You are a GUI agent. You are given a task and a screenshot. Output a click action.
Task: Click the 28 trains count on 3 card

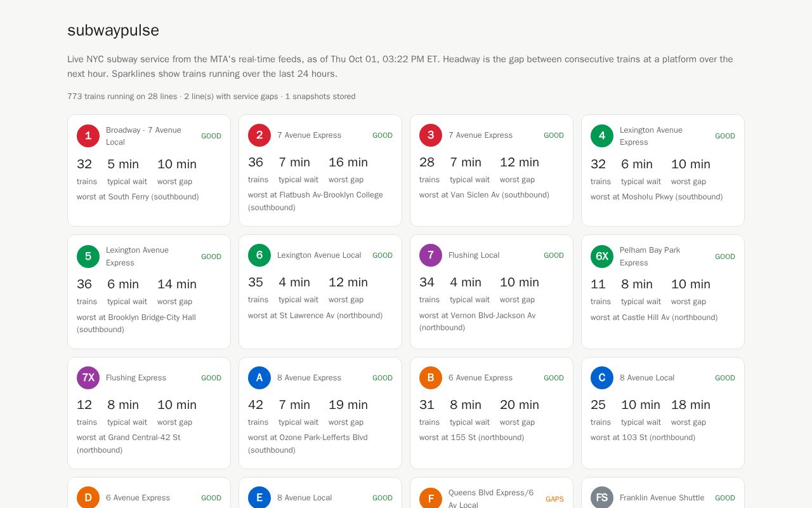[x=427, y=162]
